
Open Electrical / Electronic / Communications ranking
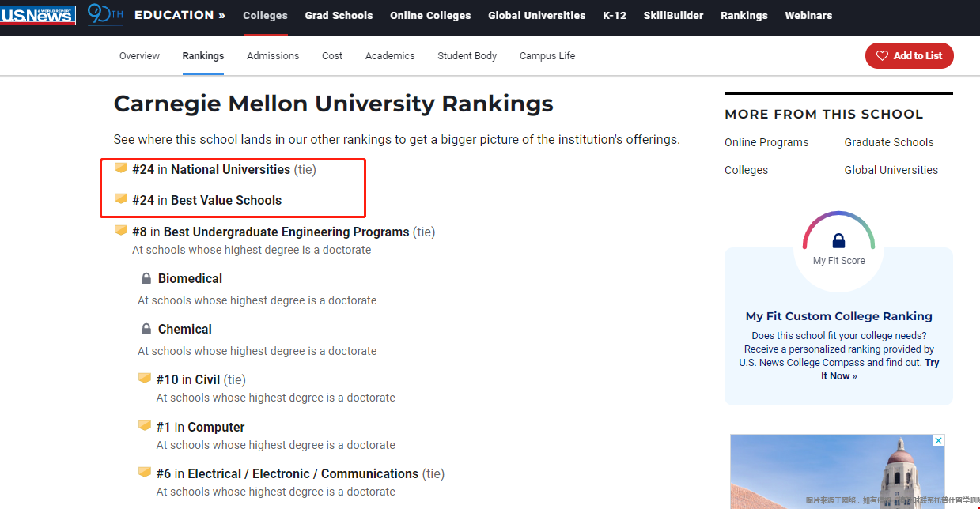click(x=303, y=473)
